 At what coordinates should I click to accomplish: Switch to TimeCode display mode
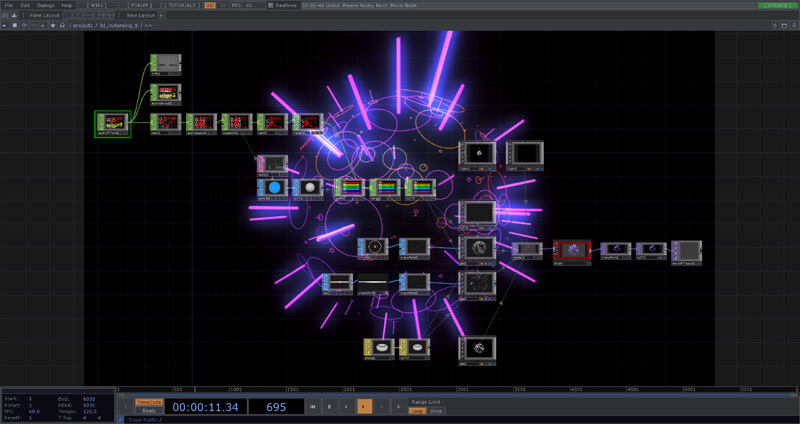coord(149,402)
